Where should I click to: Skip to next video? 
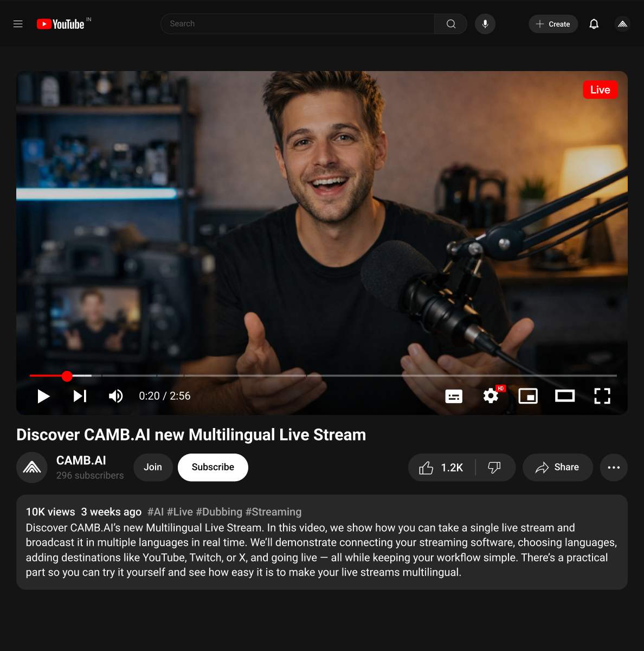tap(80, 396)
